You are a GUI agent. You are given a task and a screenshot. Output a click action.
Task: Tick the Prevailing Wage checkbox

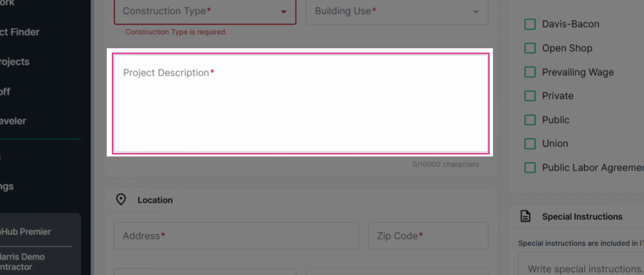530,72
